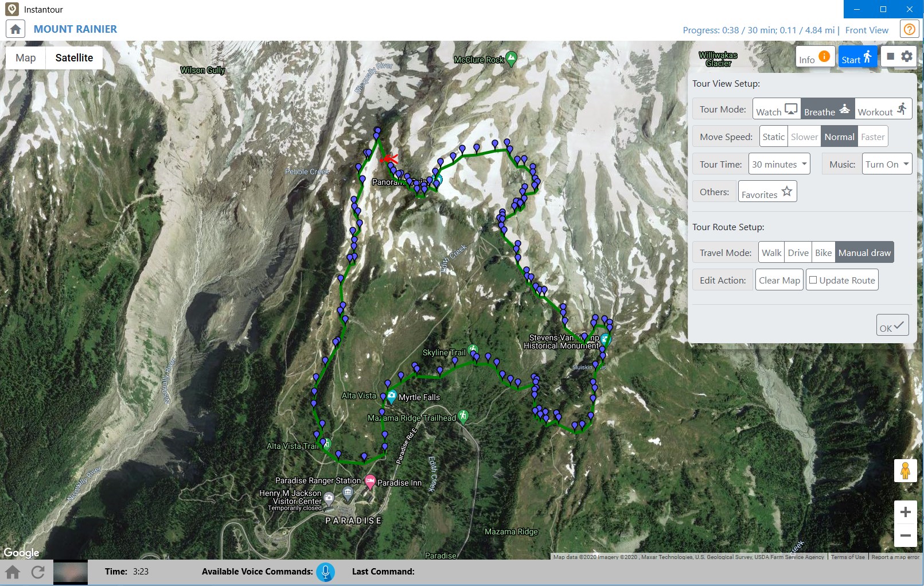Viewport: 924px width, 586px height.
Task: Click the Henry M Jackson Visitor Center marker
Action: pos(329,498)
